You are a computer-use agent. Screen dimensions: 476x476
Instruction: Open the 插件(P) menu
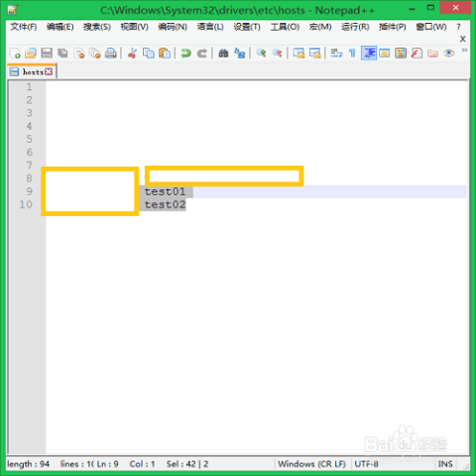point(393,27)
